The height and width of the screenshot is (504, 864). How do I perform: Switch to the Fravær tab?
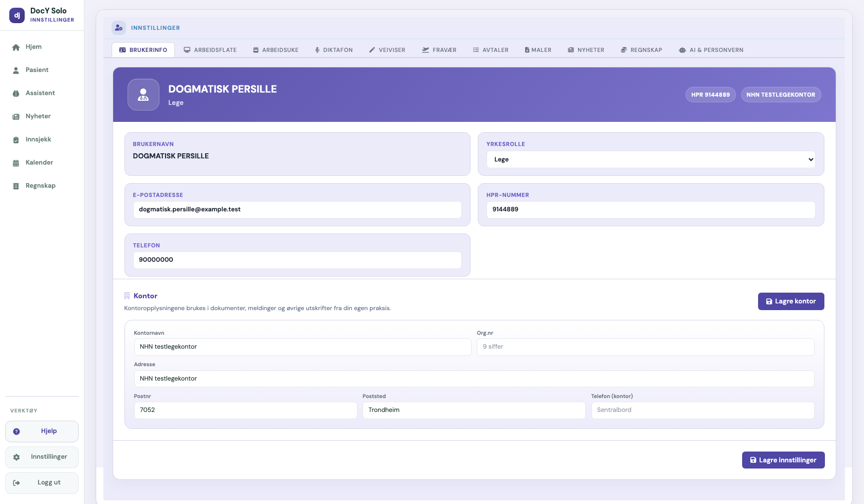439,50
